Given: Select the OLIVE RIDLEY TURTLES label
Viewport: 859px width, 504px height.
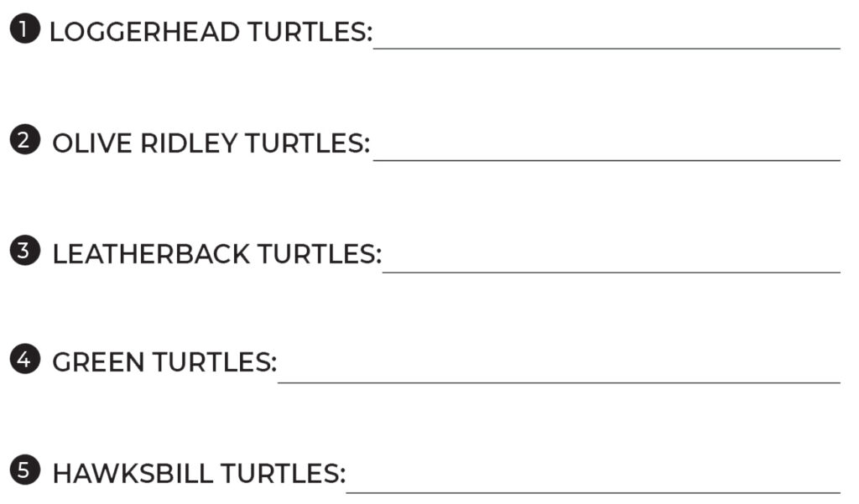Looking at the screenshot, I should [x=211, y=143].
